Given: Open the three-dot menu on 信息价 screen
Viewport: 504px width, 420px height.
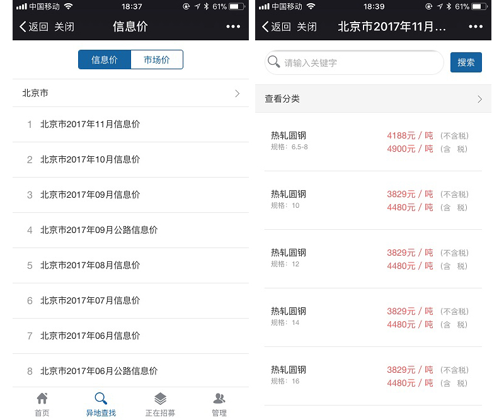Looking at the screenshot, I should pyautogui.click(x=233, y=26).
